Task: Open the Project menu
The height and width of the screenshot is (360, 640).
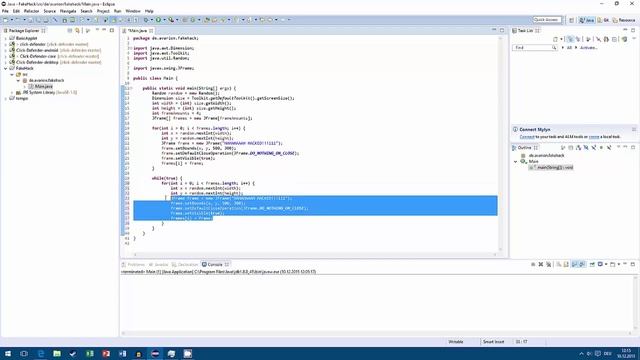Action: tap(103, 11)
